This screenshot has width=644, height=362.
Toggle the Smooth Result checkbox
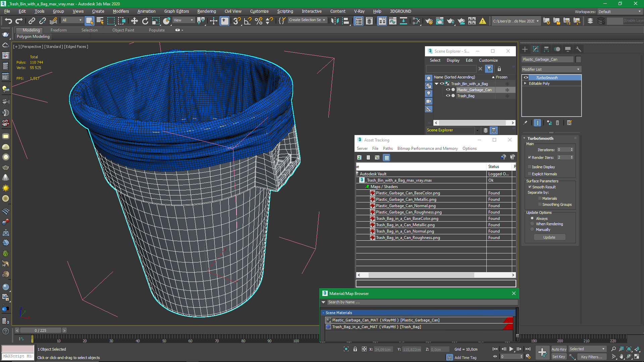tap(530, 187)
